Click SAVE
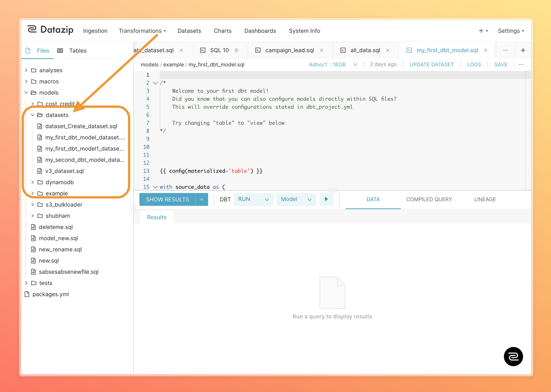Image resolution: width=551 pixels, height=392 pixels. coord(501,64)
